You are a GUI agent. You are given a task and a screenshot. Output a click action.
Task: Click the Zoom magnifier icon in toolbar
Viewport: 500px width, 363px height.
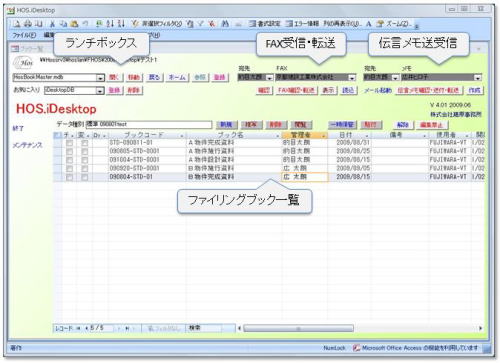pyautogui.click(x=380, y=24)
